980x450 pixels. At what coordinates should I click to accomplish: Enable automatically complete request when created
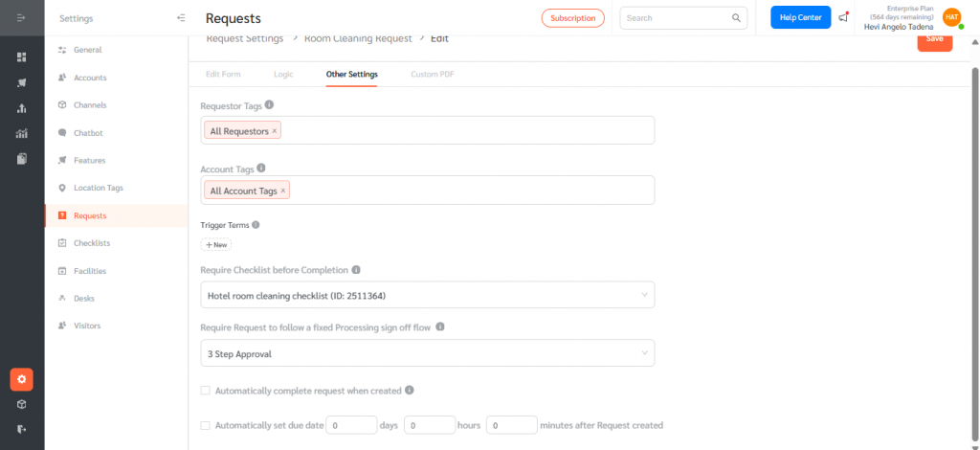tap(205, 391)
